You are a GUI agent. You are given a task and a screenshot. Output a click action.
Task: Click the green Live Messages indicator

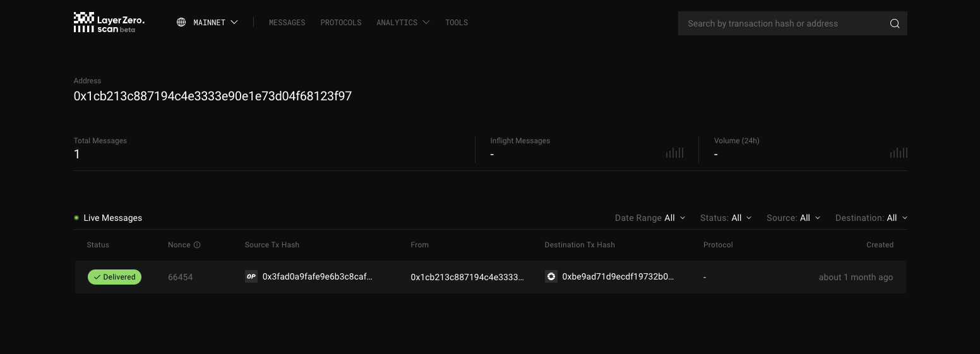click(76, 218)
